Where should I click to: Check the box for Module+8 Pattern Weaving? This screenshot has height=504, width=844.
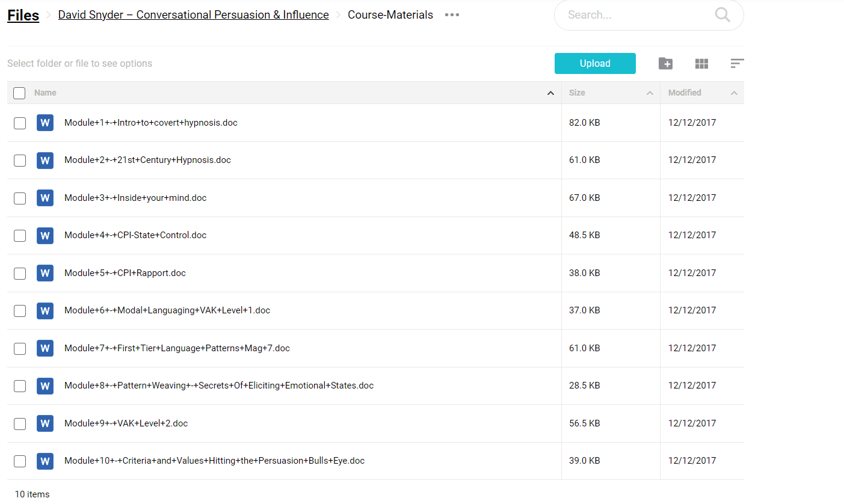tap(20, 386)
